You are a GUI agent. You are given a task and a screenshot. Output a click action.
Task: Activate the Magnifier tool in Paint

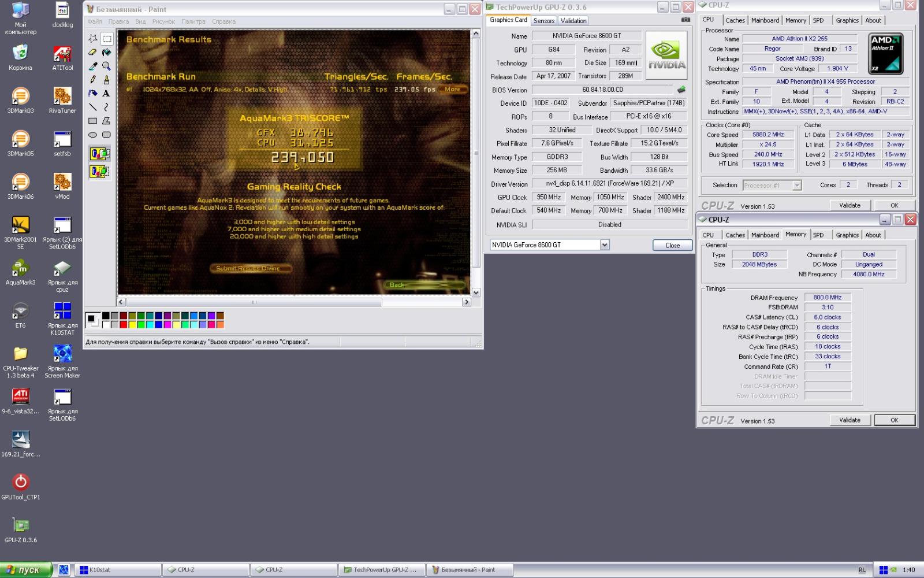(107, 66)
